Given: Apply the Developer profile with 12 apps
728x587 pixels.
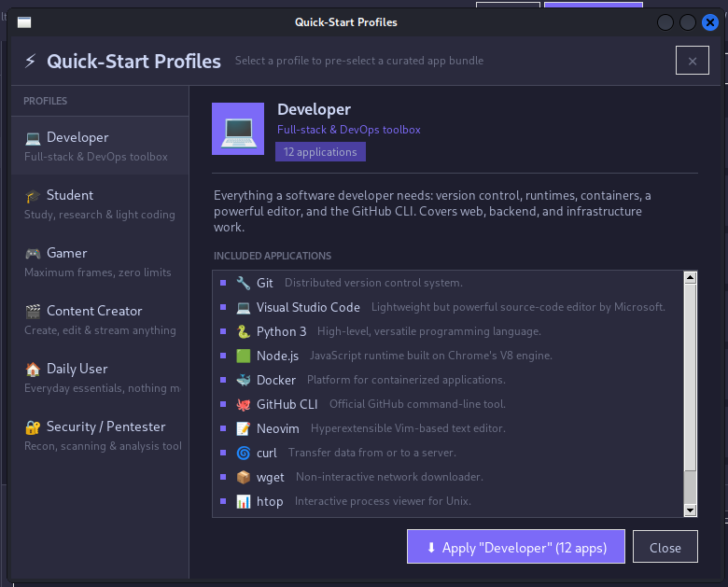Looking at the screenshot, I should coord(516,547).
